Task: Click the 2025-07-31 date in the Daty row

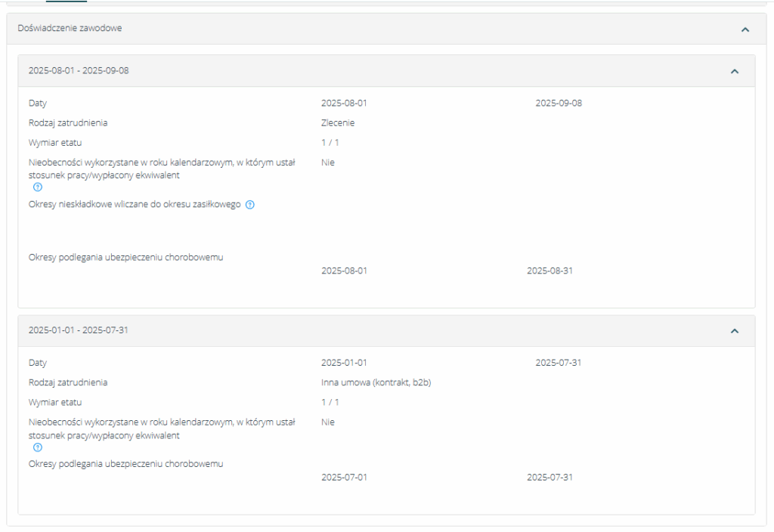Action: (558, 363)
